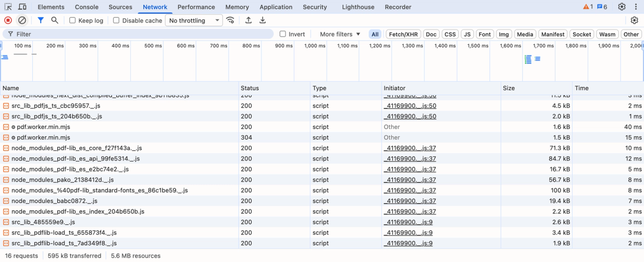Toggle the filter funnel icon
This screenshot has width=644, height=262.
tap(41, 20)
